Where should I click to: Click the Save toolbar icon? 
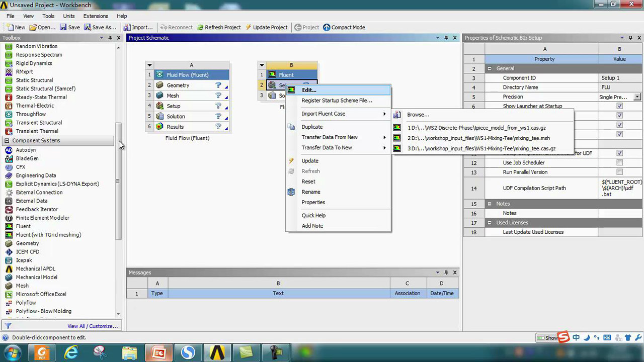(x=63, y=27)
